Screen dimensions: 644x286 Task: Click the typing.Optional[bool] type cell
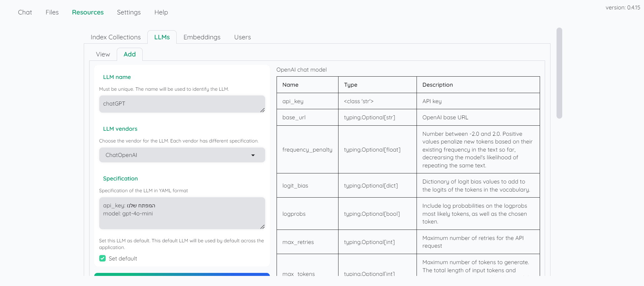coord(378,214)
